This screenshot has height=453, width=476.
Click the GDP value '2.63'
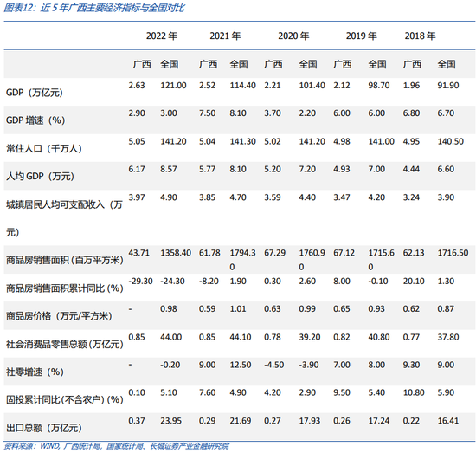(x=137, y=86)
